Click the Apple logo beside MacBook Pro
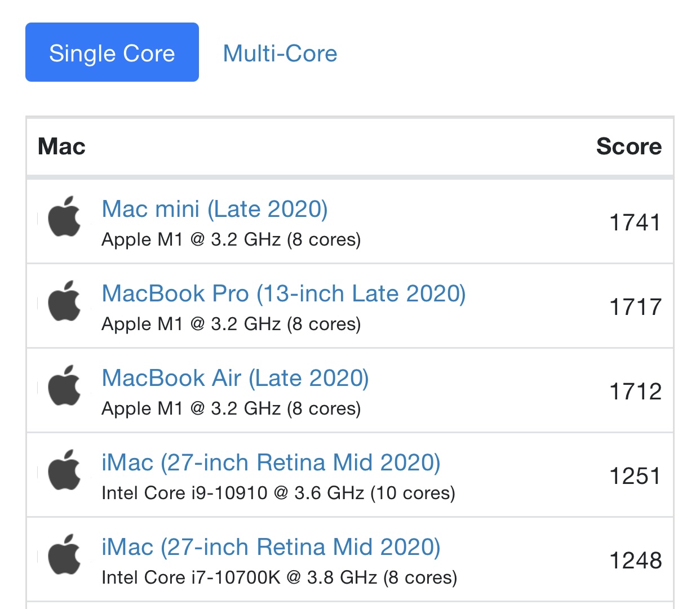 click(x=64, y=301)
